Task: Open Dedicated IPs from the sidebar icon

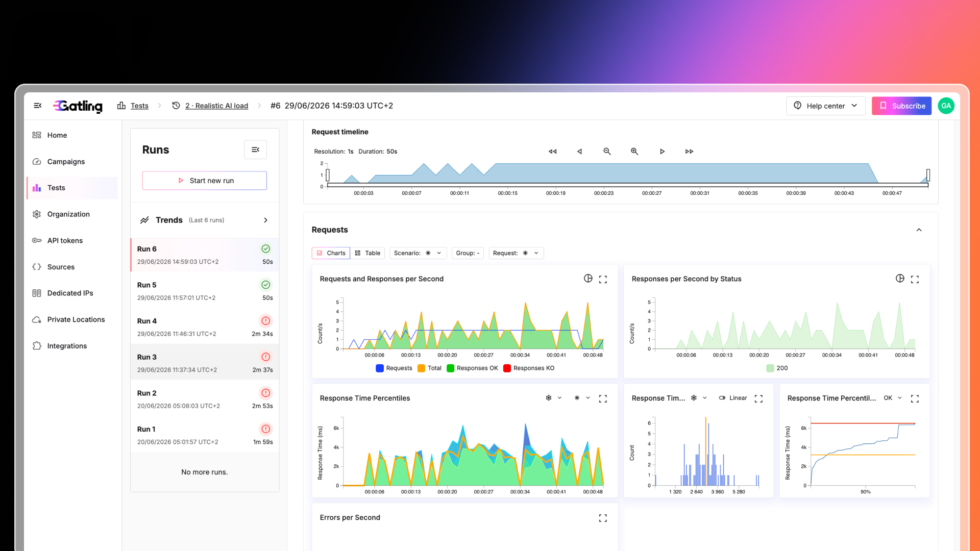Action: (x=37, y=293)
